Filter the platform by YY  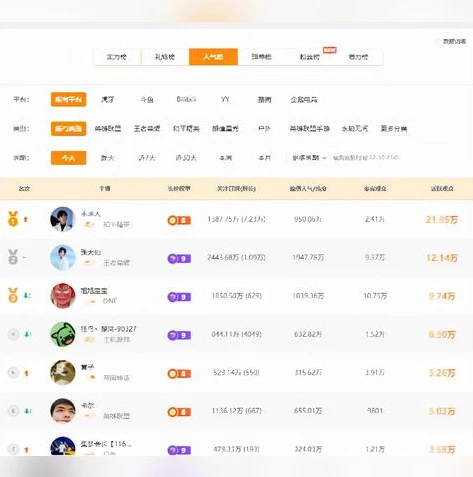click(225, 99)
